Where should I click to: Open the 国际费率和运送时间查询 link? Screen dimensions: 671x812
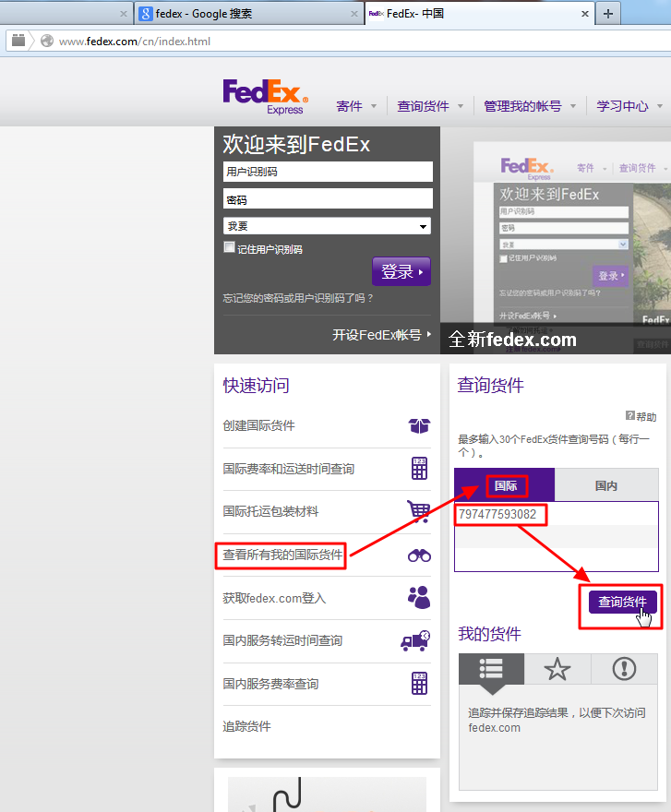pos(289,469)
